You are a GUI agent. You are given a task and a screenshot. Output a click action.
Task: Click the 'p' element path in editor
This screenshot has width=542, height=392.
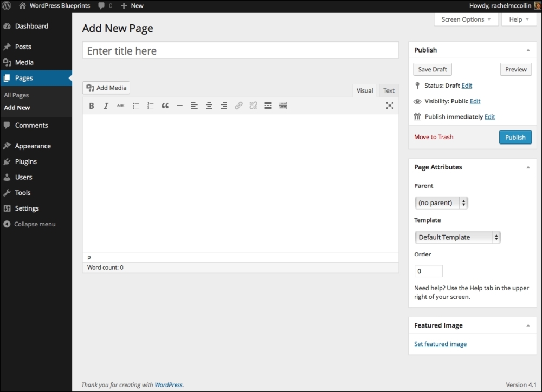click(89, 257)
